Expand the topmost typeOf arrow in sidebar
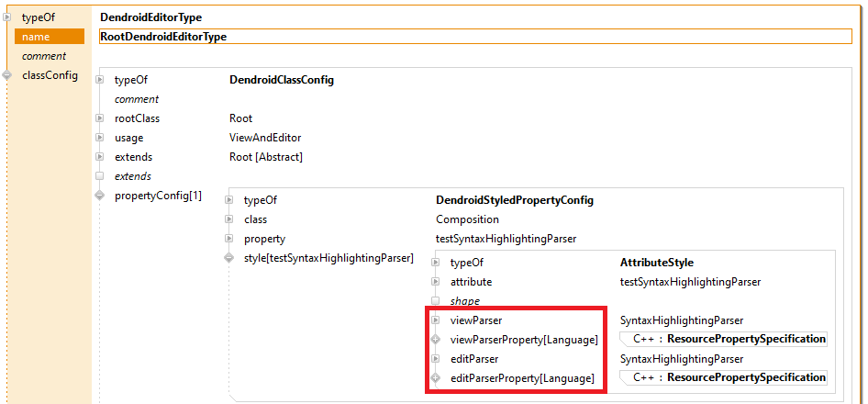This screenshot has width=868, height=404. coord(8,17)
